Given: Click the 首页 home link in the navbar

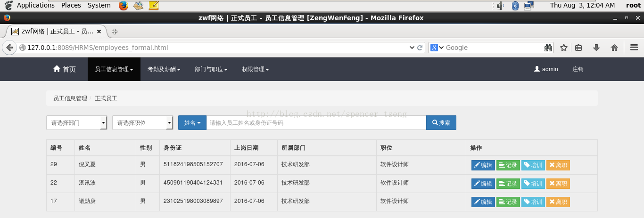Looking at the screenshot, I should coord(65,69).
